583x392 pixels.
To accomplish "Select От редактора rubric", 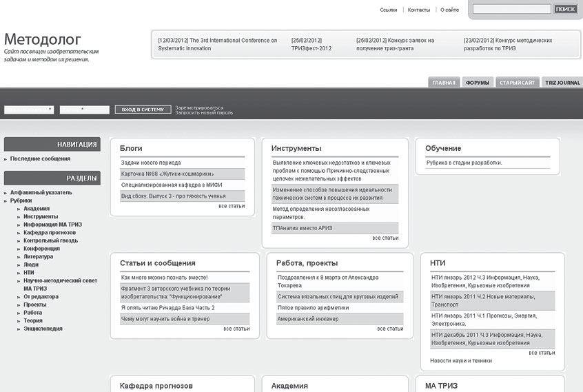I will tap(41, 296).
